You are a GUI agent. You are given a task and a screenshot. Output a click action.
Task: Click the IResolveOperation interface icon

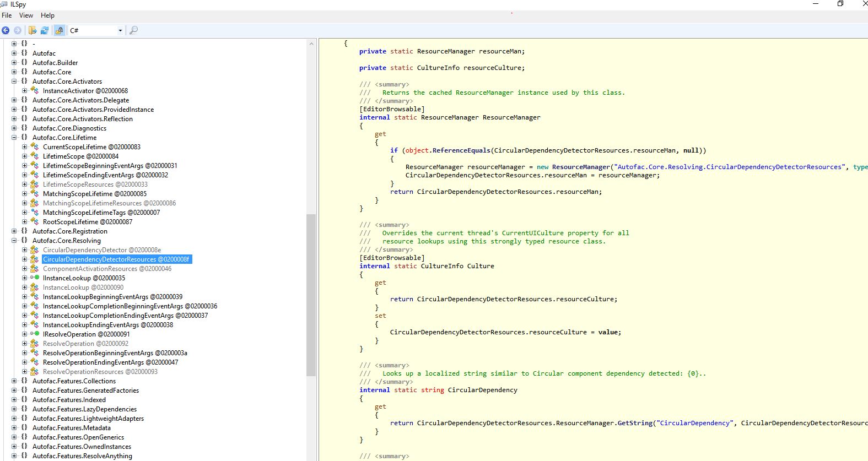(x=35, y=334)
